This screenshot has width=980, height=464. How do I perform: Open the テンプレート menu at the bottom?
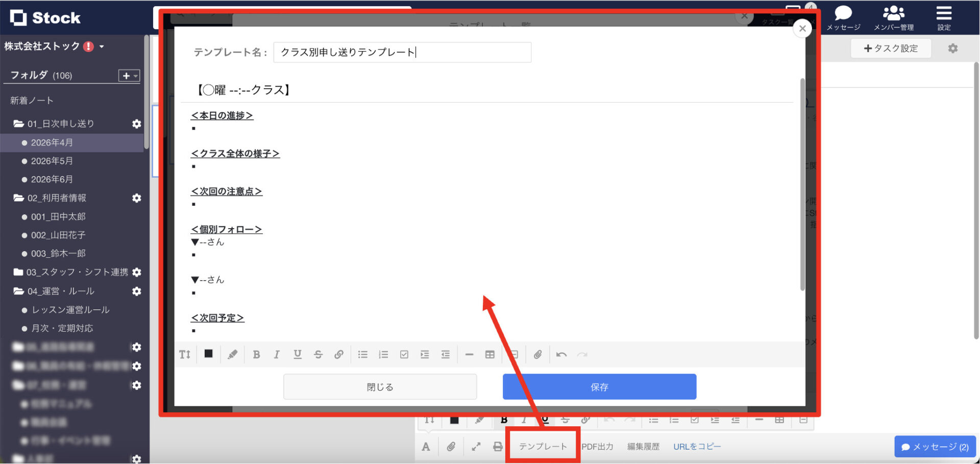(543, 446)
